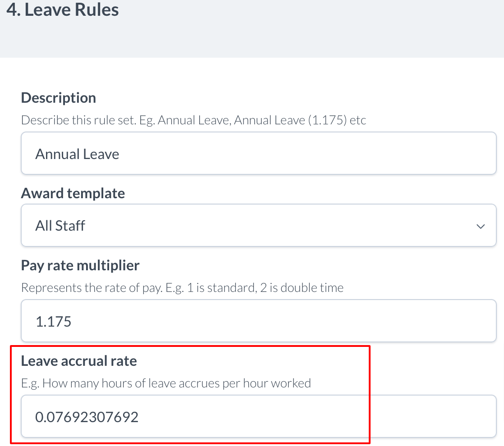Select the 'All Staff' value
This screenshot has height=446, width=504.
click(x=60, y=226)
